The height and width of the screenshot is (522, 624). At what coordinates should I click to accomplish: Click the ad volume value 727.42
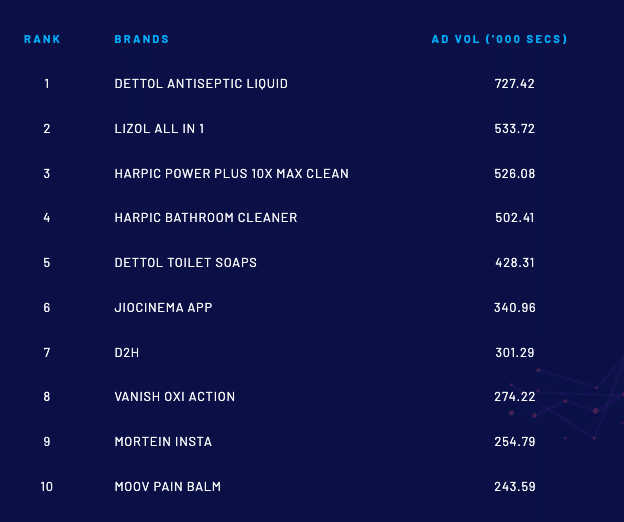tap(515, 84)
